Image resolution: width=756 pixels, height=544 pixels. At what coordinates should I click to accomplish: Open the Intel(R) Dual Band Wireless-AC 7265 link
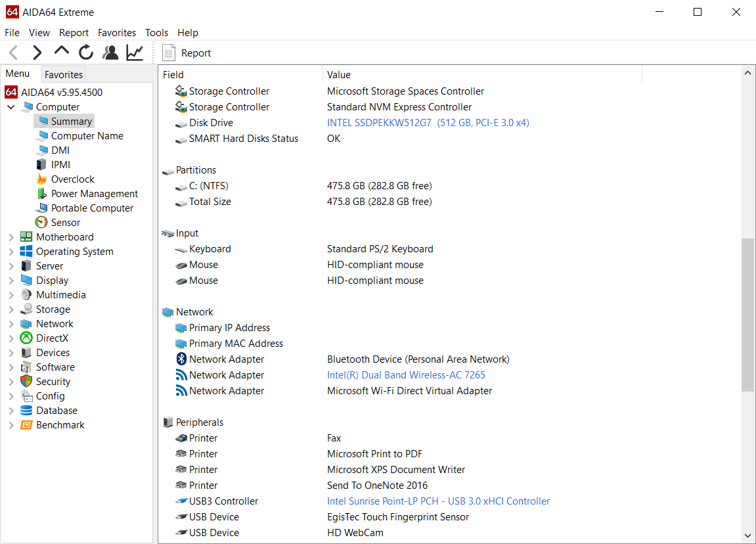coord(406,374)
